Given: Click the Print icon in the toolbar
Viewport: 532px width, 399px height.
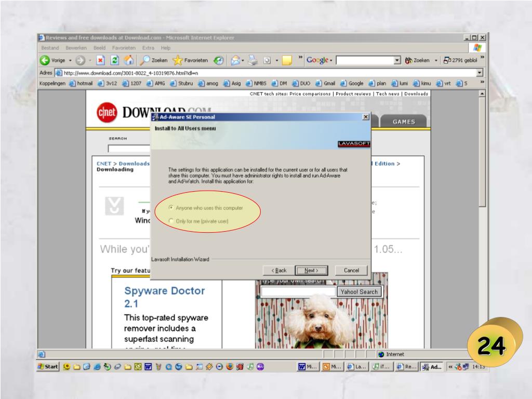Looking at the screenshot, I should pyautogui.click(x=253, y=60).
